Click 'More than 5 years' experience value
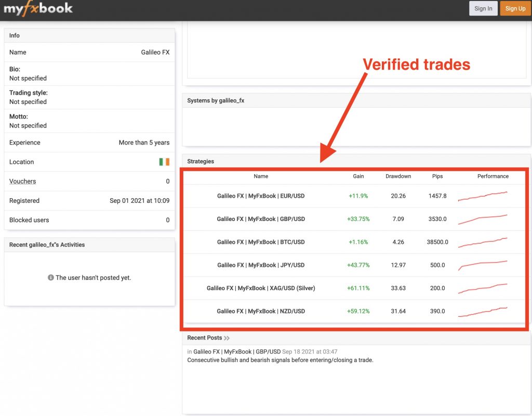532x416 pixels. click(144, 142)
